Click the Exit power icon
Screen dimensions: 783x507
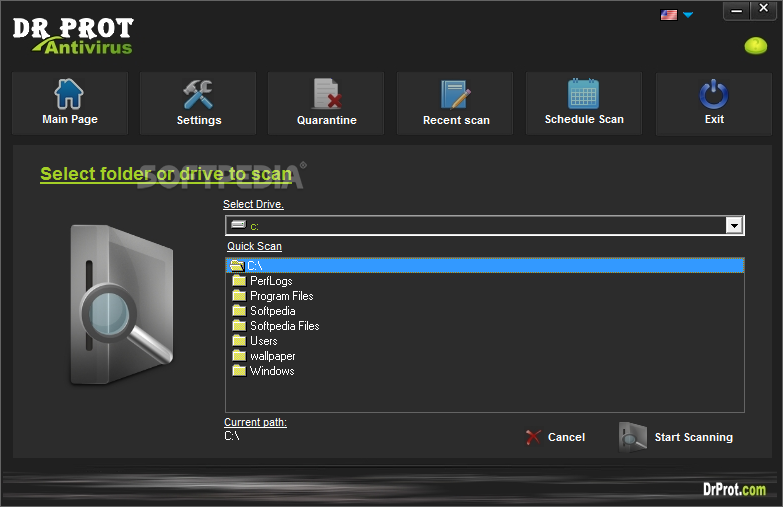click(714, 94)
